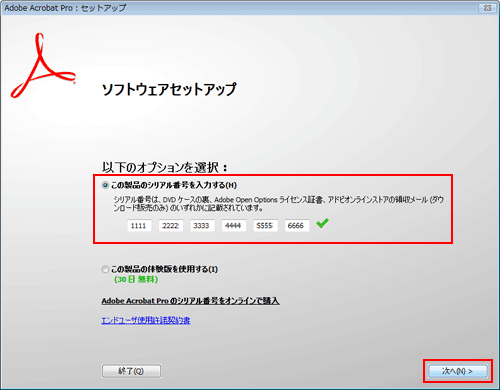
Task: Click the Adobe Acrobat Pro title bar text
Action: point(65,8)
